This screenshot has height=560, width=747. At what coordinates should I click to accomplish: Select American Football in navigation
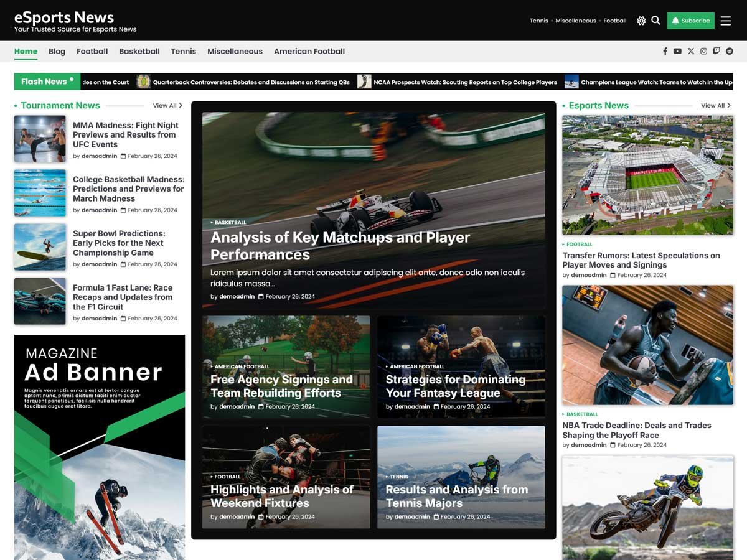tap(309, 51)
